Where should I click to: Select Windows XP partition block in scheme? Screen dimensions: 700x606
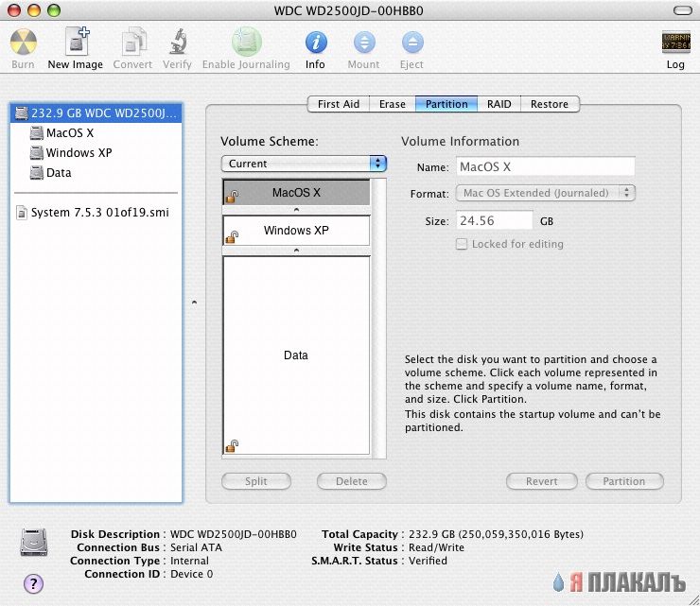[296, 231]
